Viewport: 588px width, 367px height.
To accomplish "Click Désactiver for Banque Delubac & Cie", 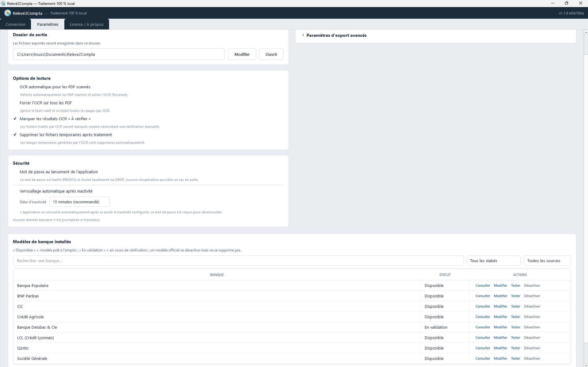I will coord(532,327).
